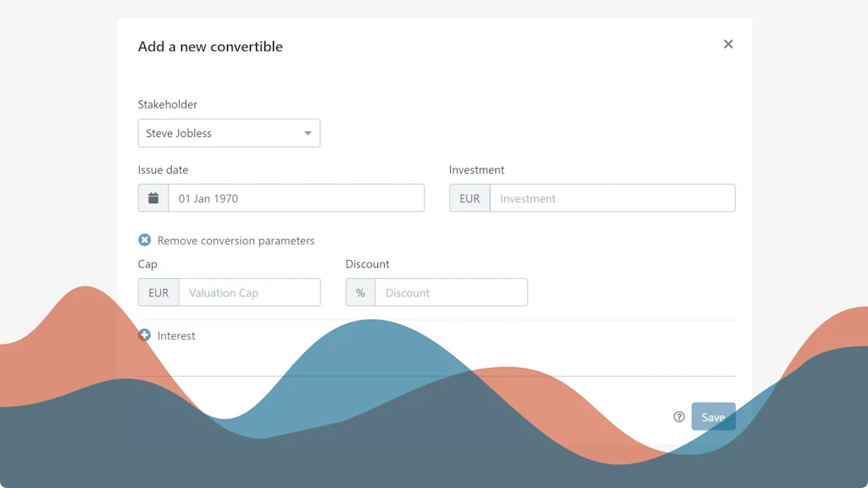Viewport: 868px width, 488px height.
Task: Save the new convertible
Action: [x=713, y=416]
